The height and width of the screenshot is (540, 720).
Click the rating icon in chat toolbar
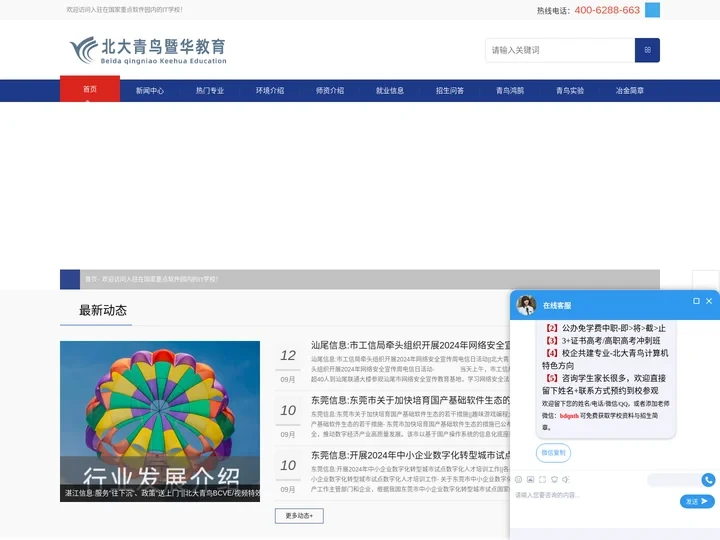pos(554,479)
